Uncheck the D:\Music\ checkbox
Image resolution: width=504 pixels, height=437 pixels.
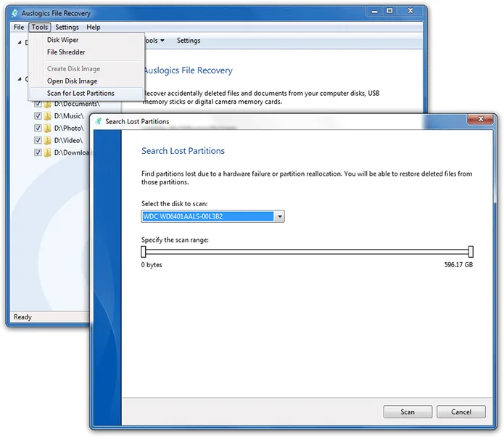coord(38,116)
